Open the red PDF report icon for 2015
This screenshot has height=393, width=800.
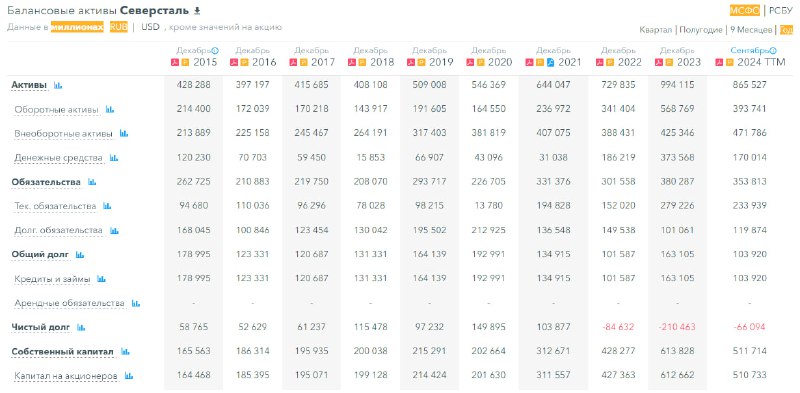174,63
